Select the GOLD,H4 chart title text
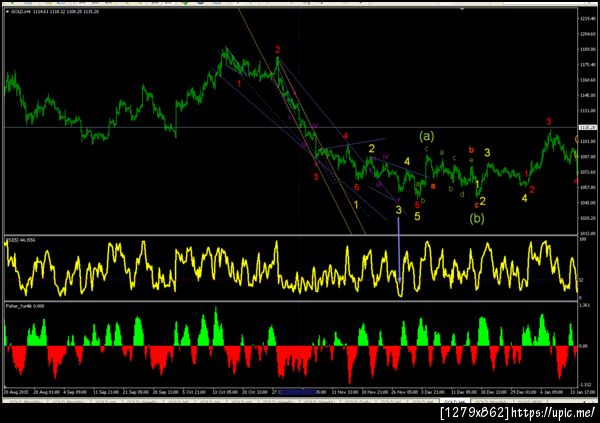Viewport: 600px width, 423px height. tap(55, 12)
